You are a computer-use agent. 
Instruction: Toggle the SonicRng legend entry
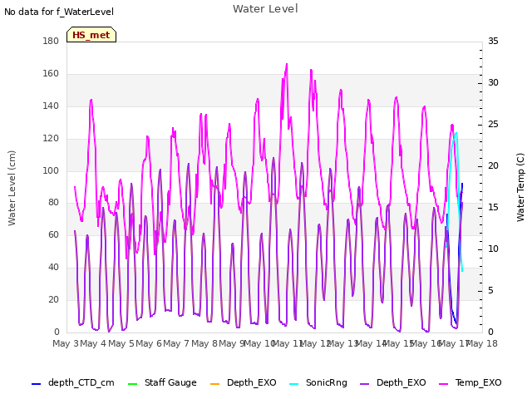318,382
